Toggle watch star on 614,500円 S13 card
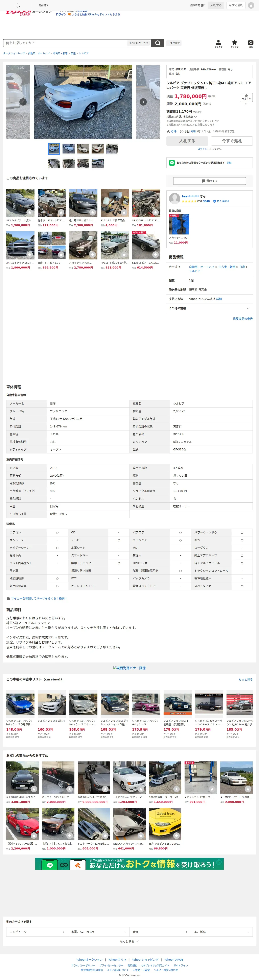 (155, 254)
